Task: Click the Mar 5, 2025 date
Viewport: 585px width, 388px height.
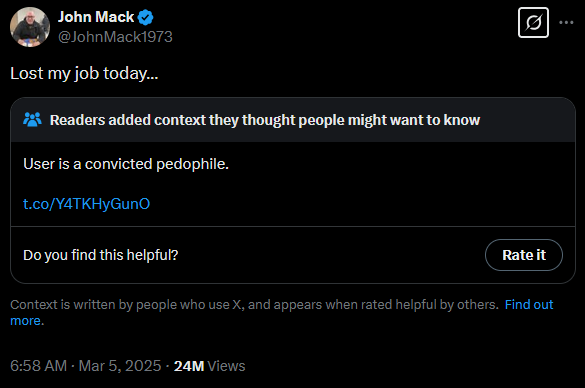Action: pos(120,366)
